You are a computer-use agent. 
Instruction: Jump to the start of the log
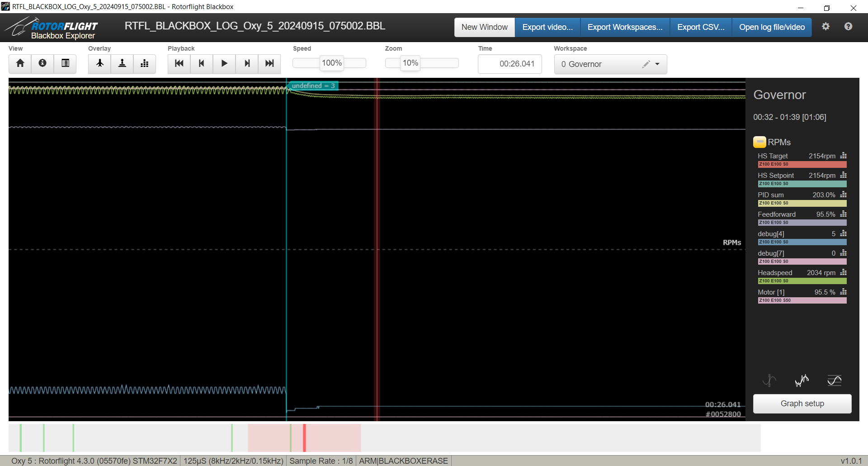click(179, 63)
